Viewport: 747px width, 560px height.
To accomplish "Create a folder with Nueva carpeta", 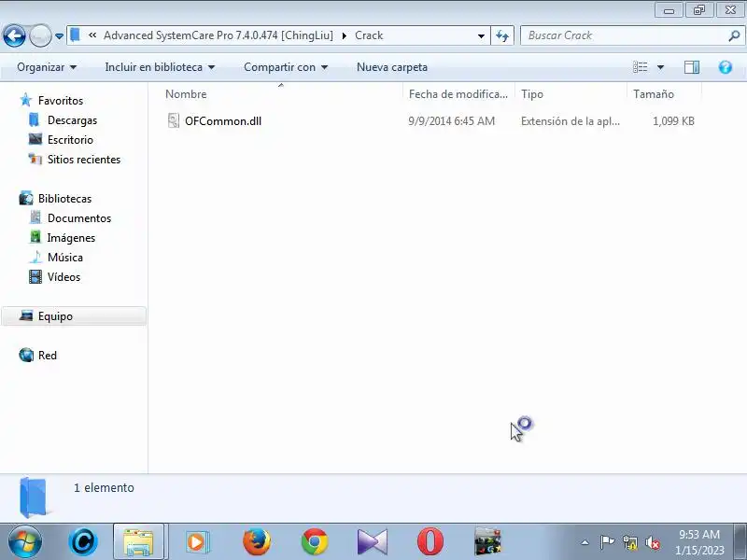I will pyautogui.click(x=391, y=67).
